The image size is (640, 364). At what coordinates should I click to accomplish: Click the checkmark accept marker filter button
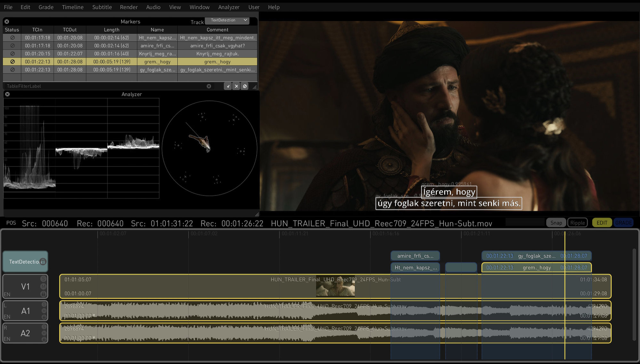[228, 86]
